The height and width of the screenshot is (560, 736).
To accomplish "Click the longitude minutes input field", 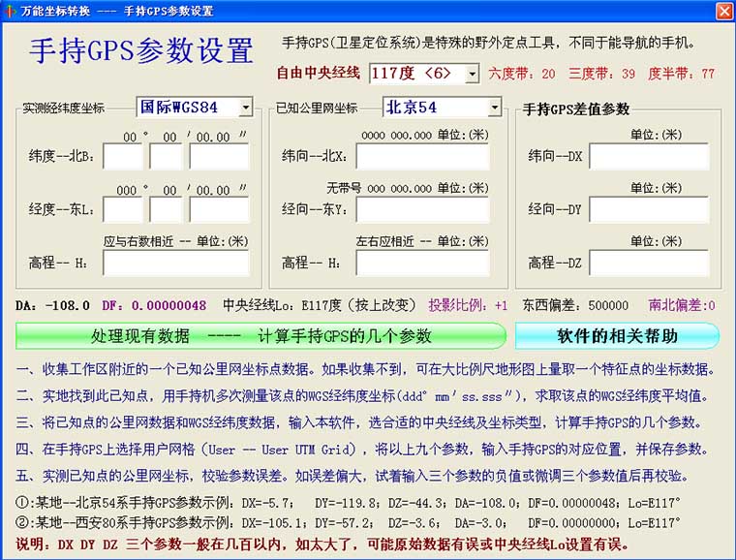I will 166,209.
